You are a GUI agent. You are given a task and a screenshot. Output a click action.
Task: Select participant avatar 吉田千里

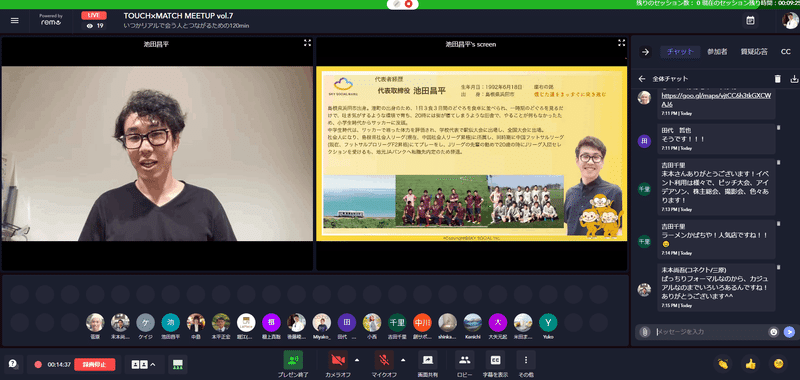click(x=397, y=322)
